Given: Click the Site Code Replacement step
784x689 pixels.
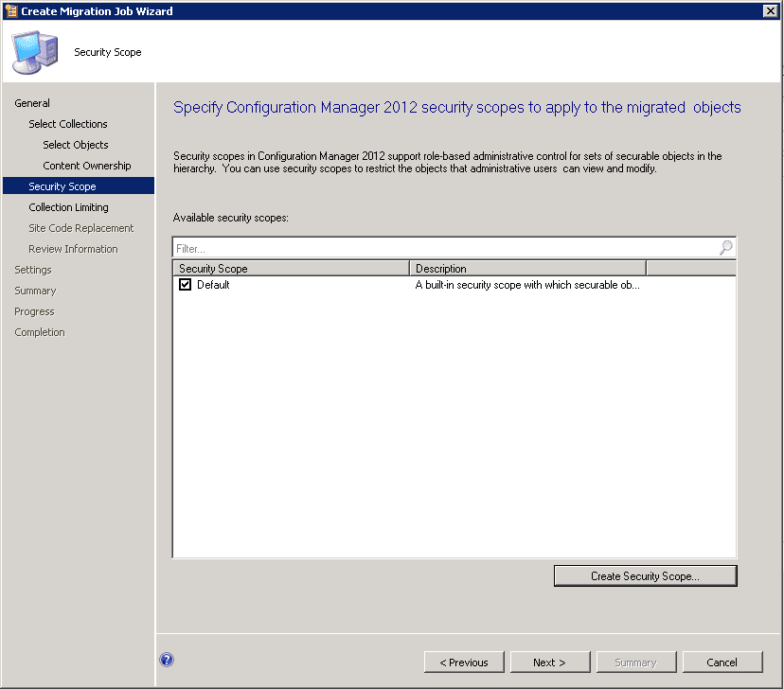Looking at the screenshot, I should click(x=81, y=228).
